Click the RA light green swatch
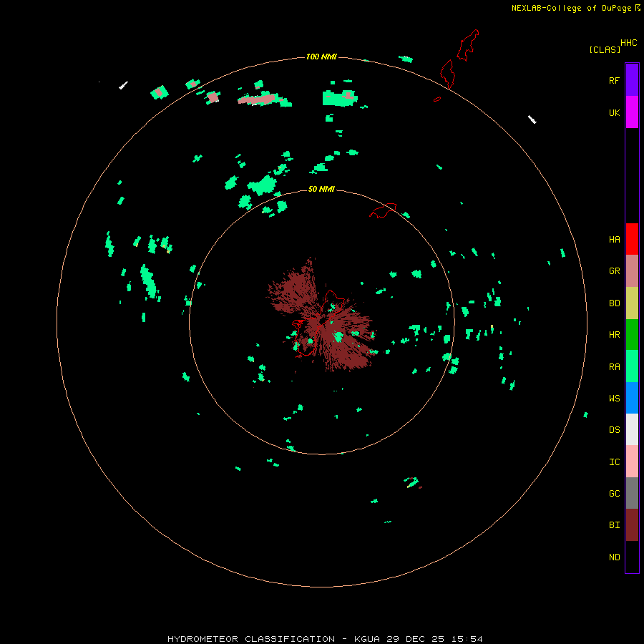 pyautogui.click(x=632, y=366)
